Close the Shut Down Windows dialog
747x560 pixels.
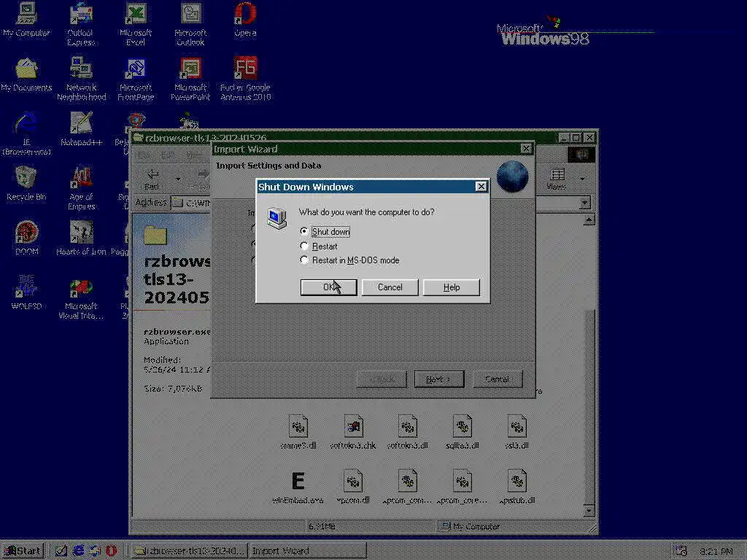coord(481,186)
